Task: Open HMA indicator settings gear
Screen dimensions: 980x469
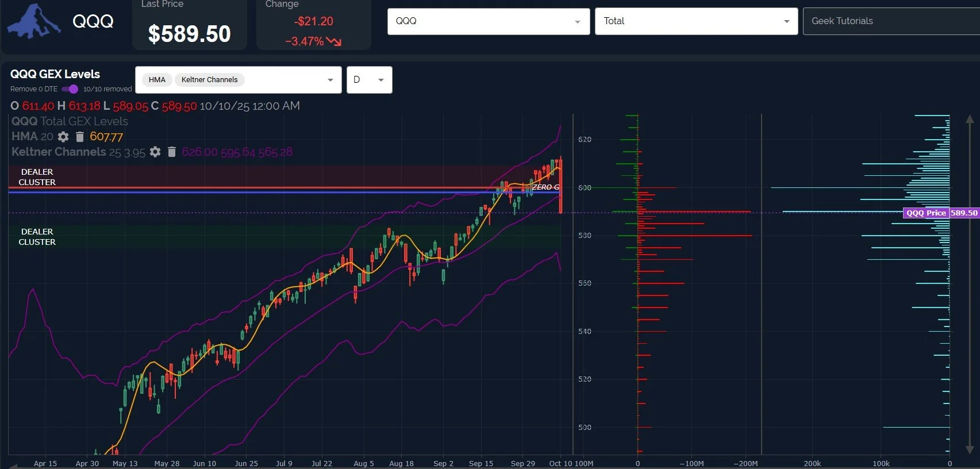Action: pyautogui.click(x=63, y=137)
